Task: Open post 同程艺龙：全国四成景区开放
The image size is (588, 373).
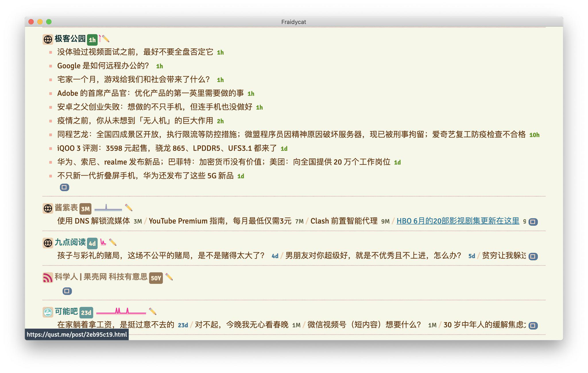Action: pos(291,135)
